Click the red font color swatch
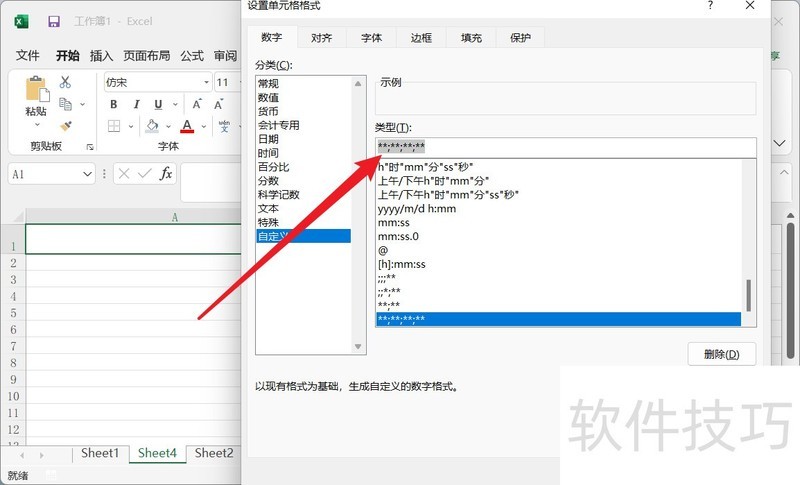Image resolution: width=800 pixels, height=485 pixels. [x=187, y=126]
